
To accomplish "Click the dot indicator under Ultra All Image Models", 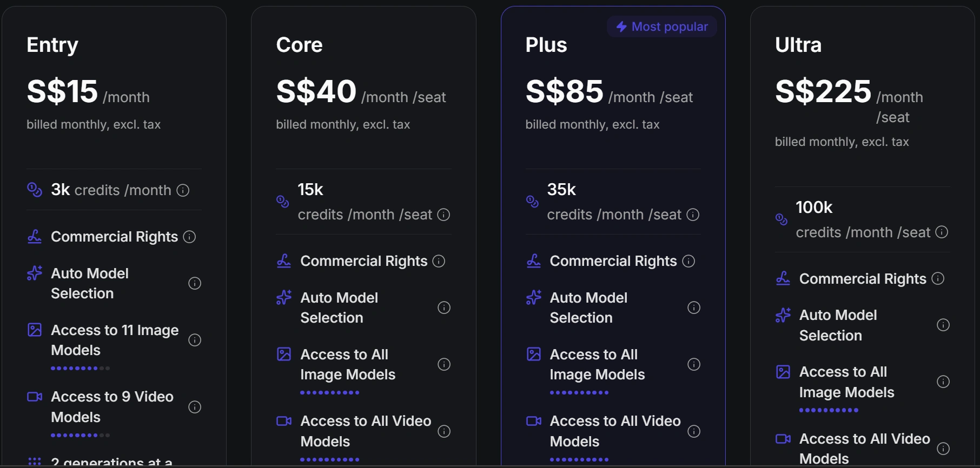I will (829, 410).
